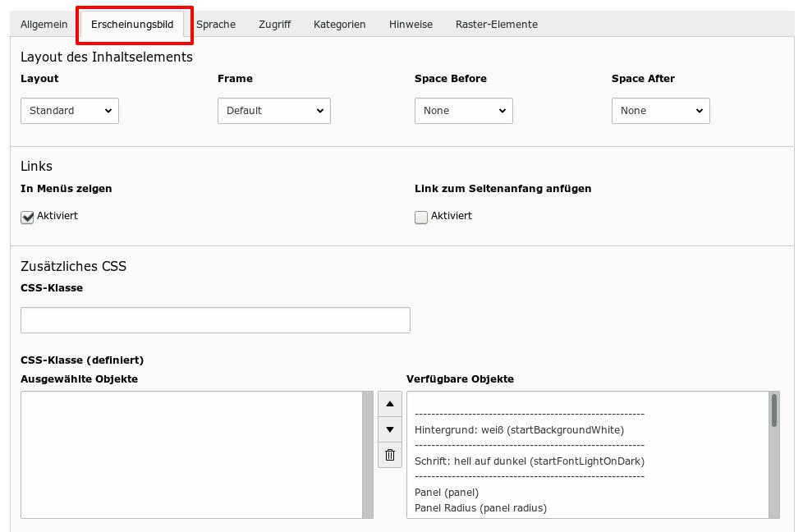Open the Space After dropdown
The height and width of the screenshot is (532, 803).
[x=661, y=111]
